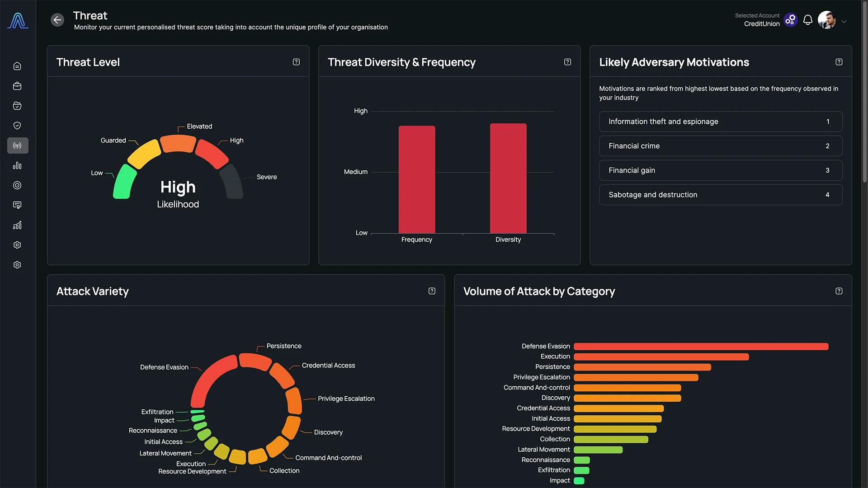This screenshot has width=868, height=488.
Task: Select Information theft and espionage row
Action: [721, 122]
